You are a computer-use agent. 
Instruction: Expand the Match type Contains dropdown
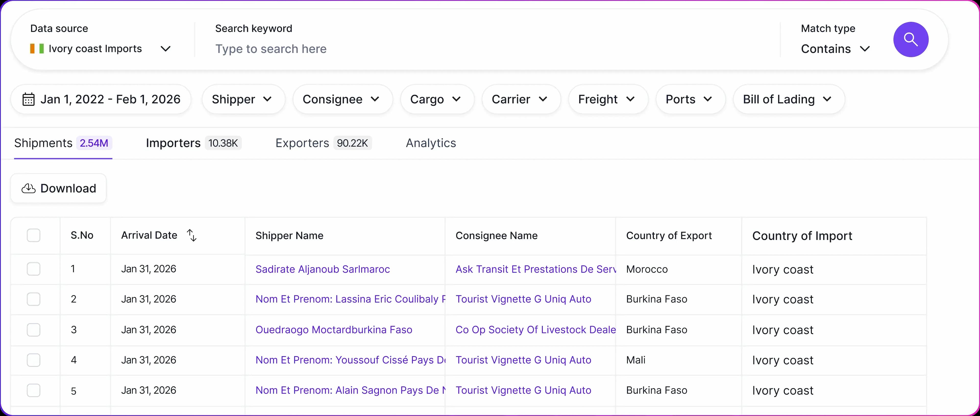coord(835,49)
